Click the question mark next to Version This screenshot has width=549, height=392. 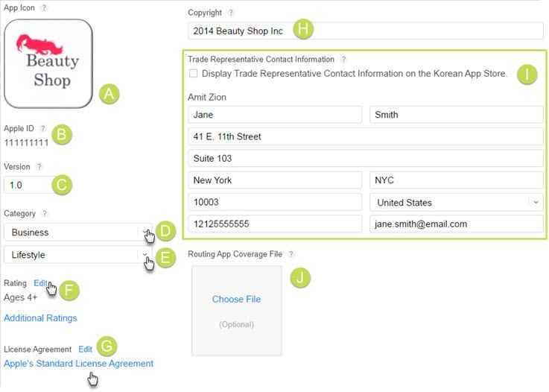pos(39,167)
